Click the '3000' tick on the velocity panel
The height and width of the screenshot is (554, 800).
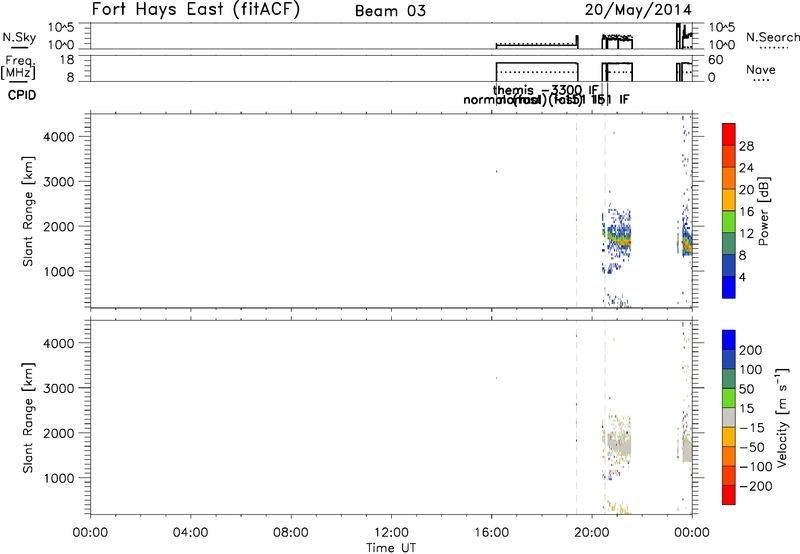click(x=59, y=388)
